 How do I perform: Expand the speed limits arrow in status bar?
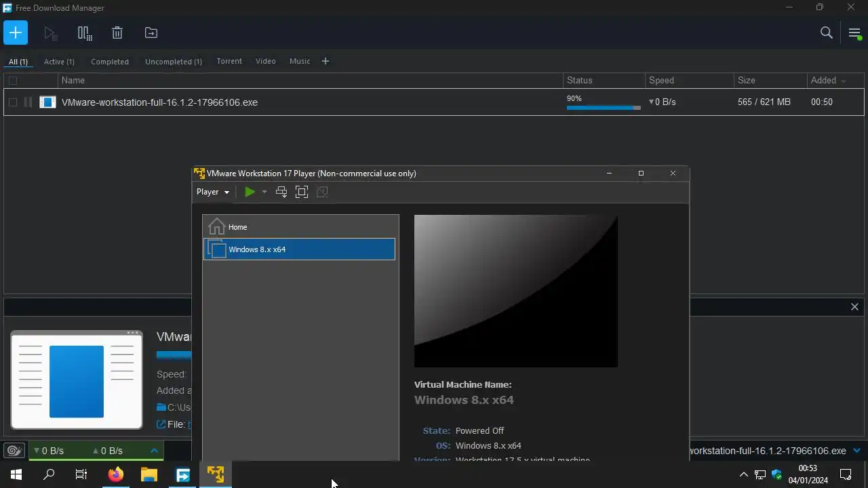[x=154, y=451]
